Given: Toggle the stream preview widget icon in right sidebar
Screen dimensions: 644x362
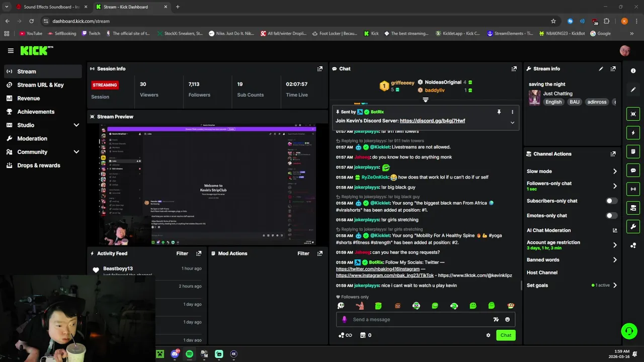Looking at the screenshot, I should tap(633, 114).
